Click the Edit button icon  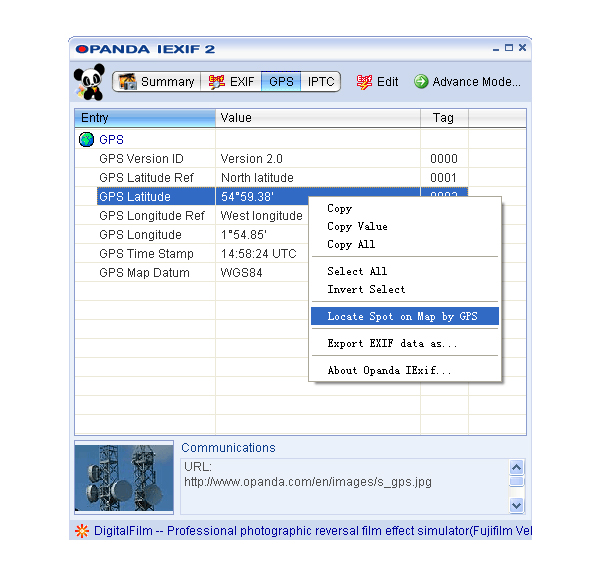point(364,82)
